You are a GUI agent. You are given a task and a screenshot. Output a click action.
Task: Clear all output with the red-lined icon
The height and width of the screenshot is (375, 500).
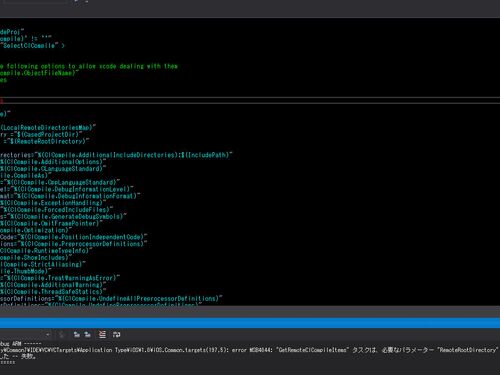click(102, 334)
